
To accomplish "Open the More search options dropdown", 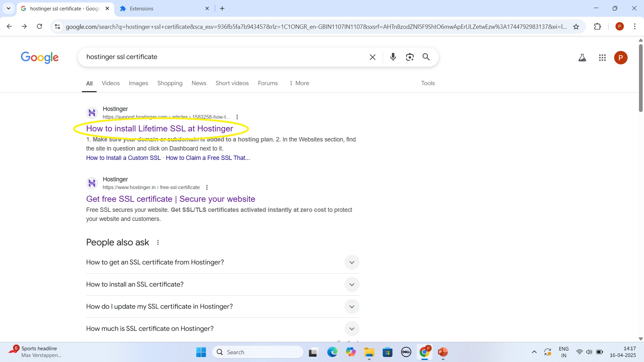I will (299, 83).
